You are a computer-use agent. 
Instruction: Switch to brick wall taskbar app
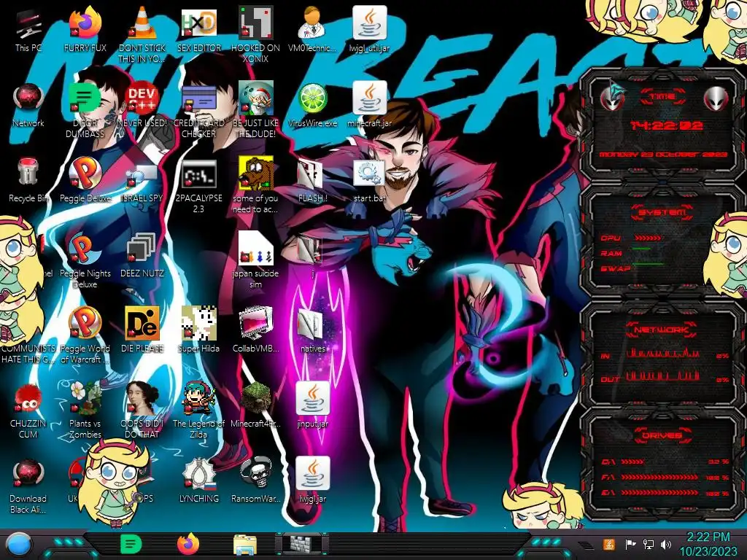point(301,544)
